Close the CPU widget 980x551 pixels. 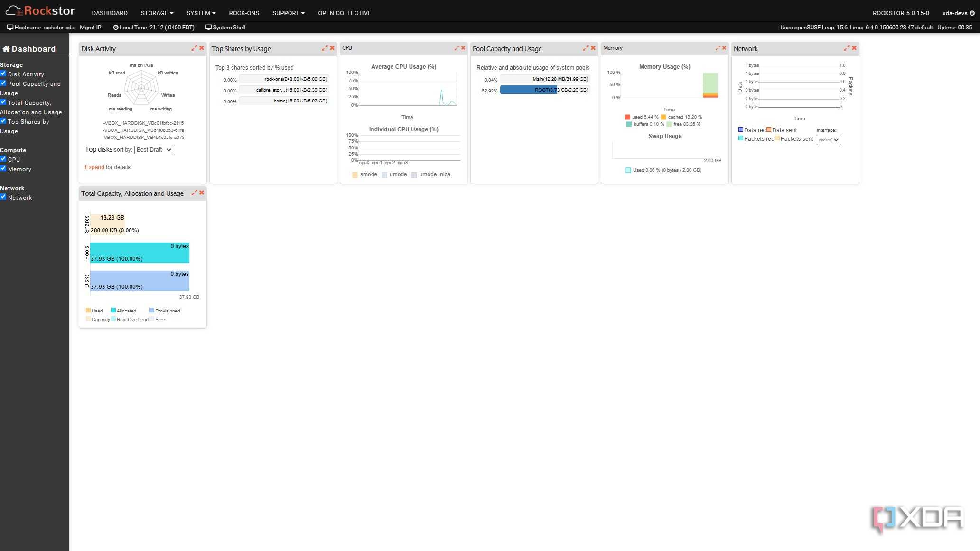[463, 48]
